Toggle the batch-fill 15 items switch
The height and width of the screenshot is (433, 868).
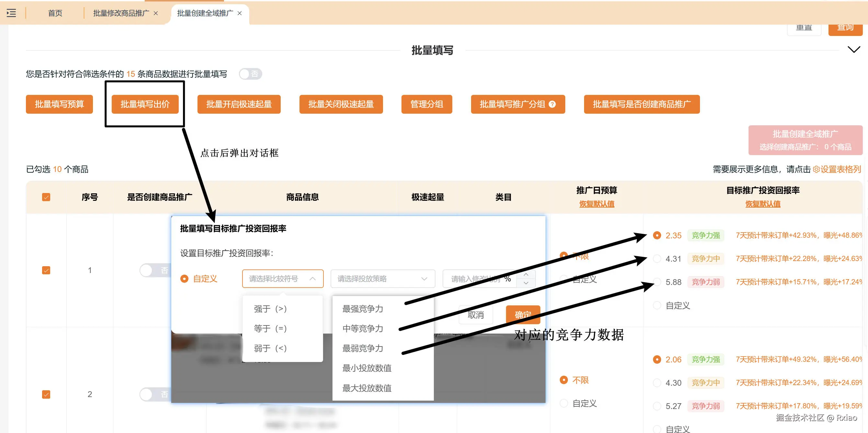coord(250,74)
